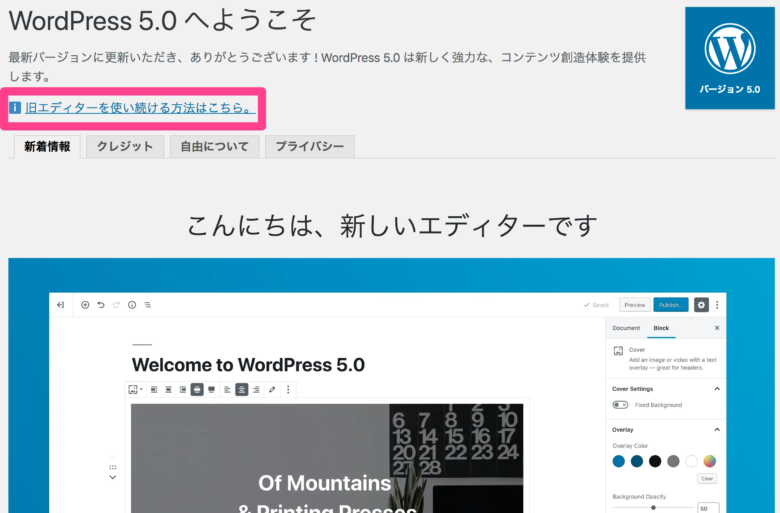Open the custom rainbow color picker swatch
780x513 pixels.
pyautogui.click(x=710, y=461)
